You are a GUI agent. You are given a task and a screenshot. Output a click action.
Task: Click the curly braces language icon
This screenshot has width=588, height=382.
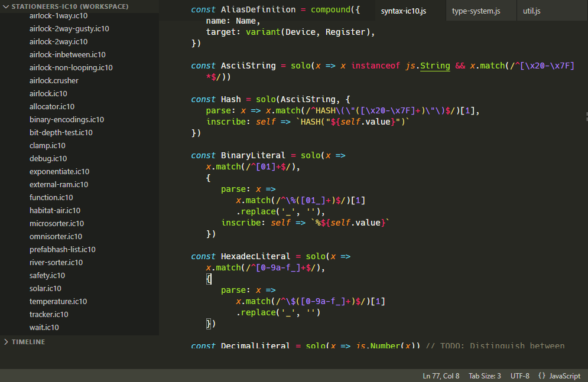(541, 376)
